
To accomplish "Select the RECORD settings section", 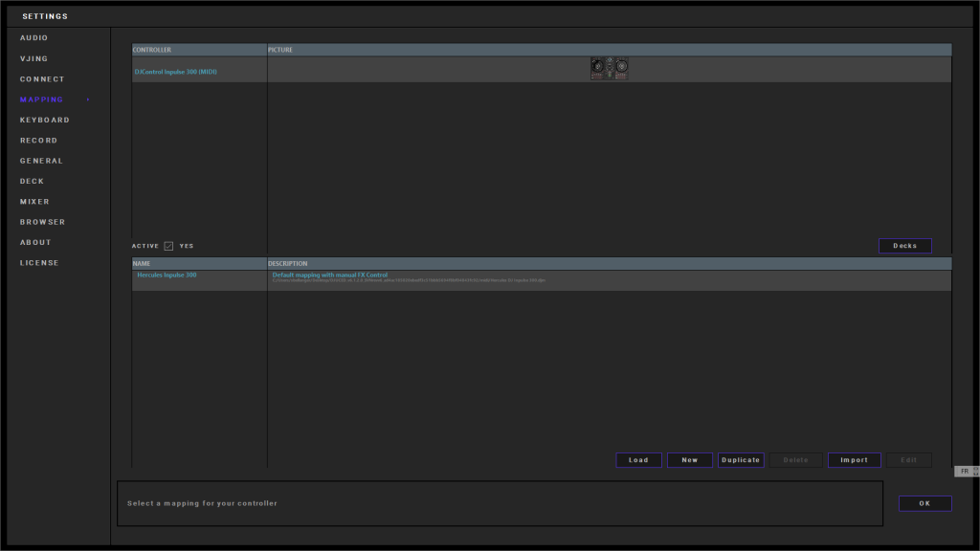I will pyautogui.click(x=38, y=141).
